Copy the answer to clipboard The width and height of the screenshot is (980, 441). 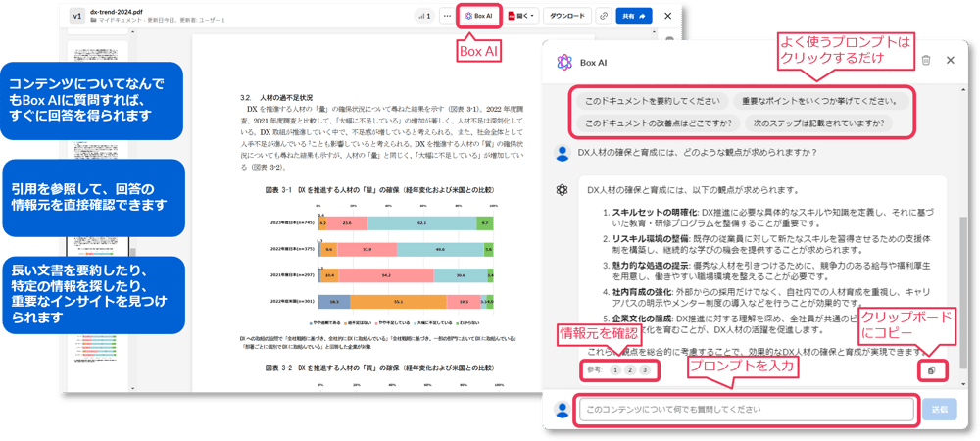pos(932,370)
